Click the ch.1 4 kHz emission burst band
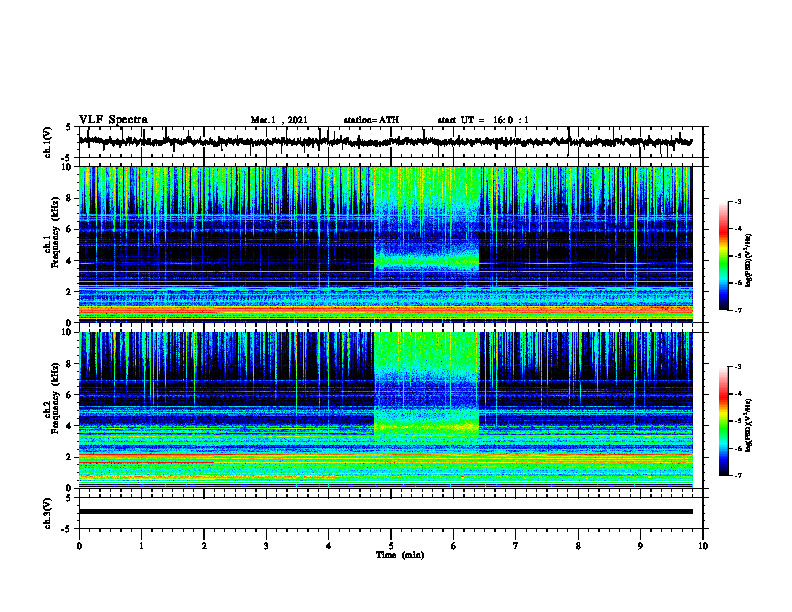This screenshot has width=792, height=612. tap(426, 261)
